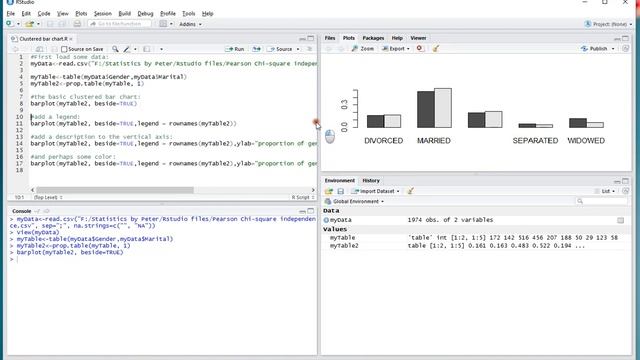Open the Export plot dropdown
This screenshot has height=360, width=640.
(x=396, y=49)
